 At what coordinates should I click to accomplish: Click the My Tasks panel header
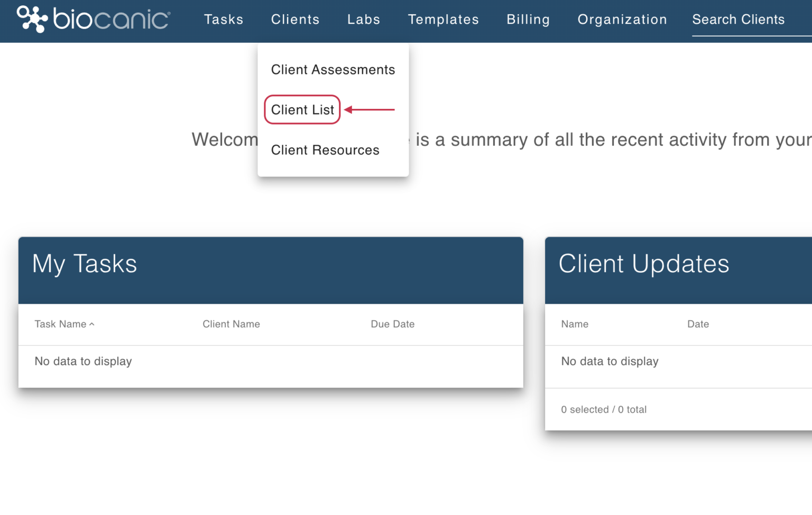[x=85, y=264]
